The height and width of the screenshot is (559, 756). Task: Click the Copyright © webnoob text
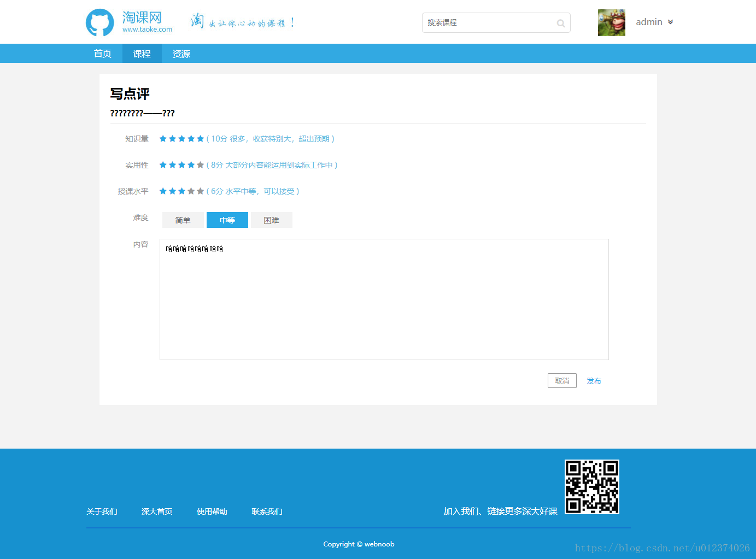pyautogui.click(x=359, y=544)
